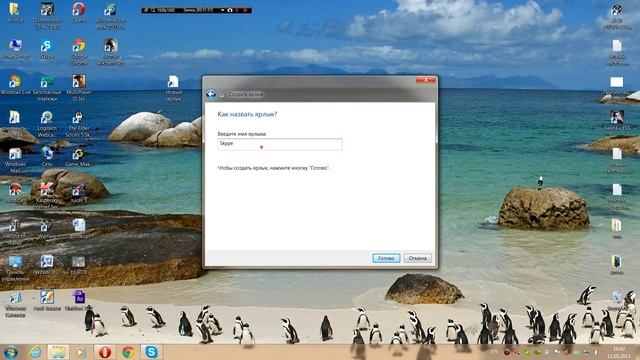The image size is (640, 360).
Task: Open the Kaspersky Internet Security desktop shortcut
Action: coord(47,196)
